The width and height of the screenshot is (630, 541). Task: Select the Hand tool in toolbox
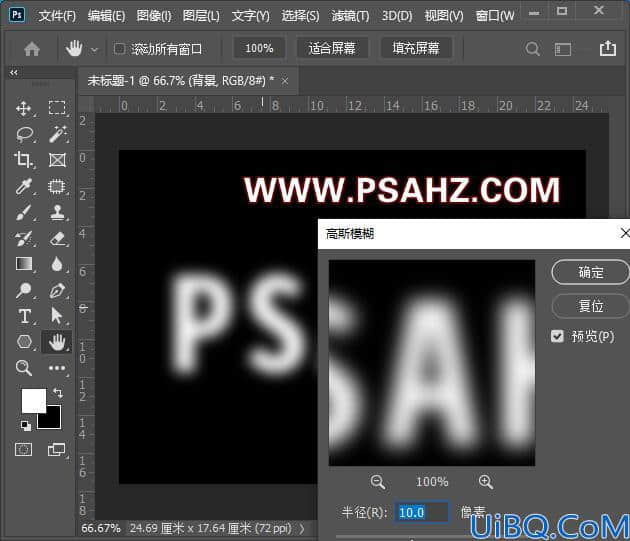click(x=57, y=342)
